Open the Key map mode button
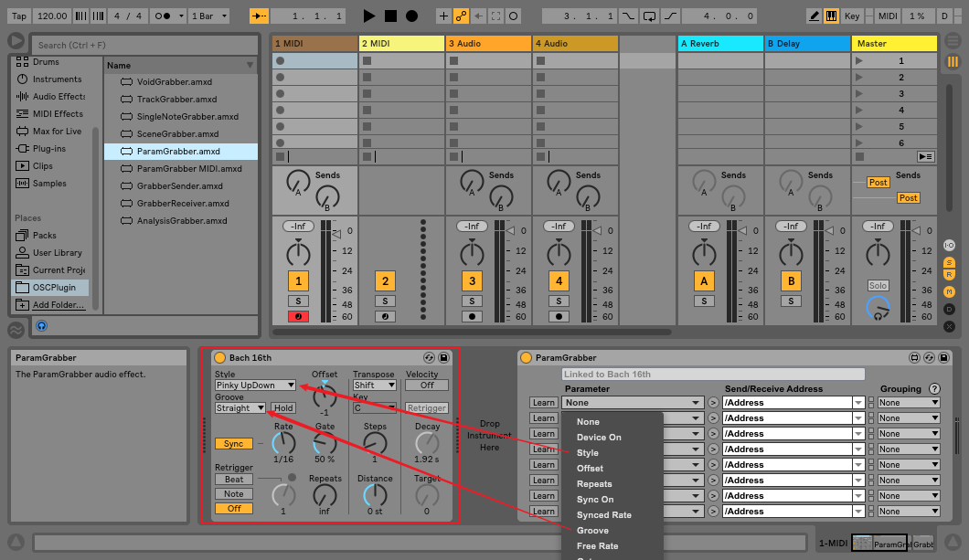This screenshot has width=969, height=560. tap(852, 16)
